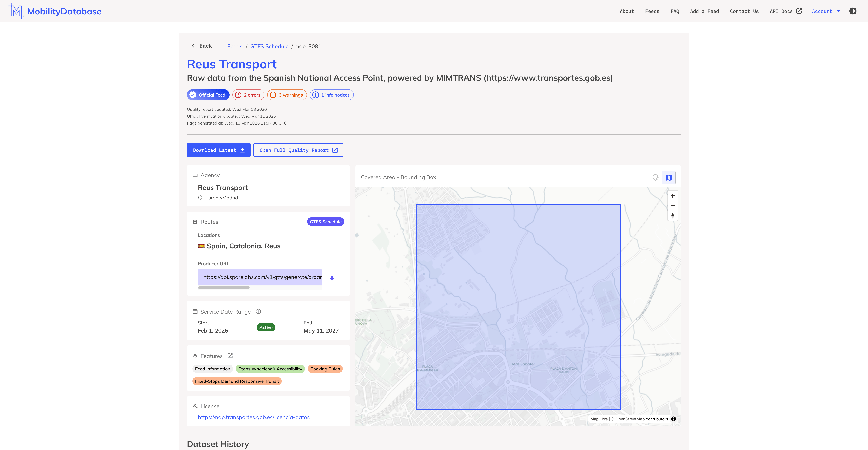
Task: Download the producer URL feed via the download icon
Action: (332, 279)
